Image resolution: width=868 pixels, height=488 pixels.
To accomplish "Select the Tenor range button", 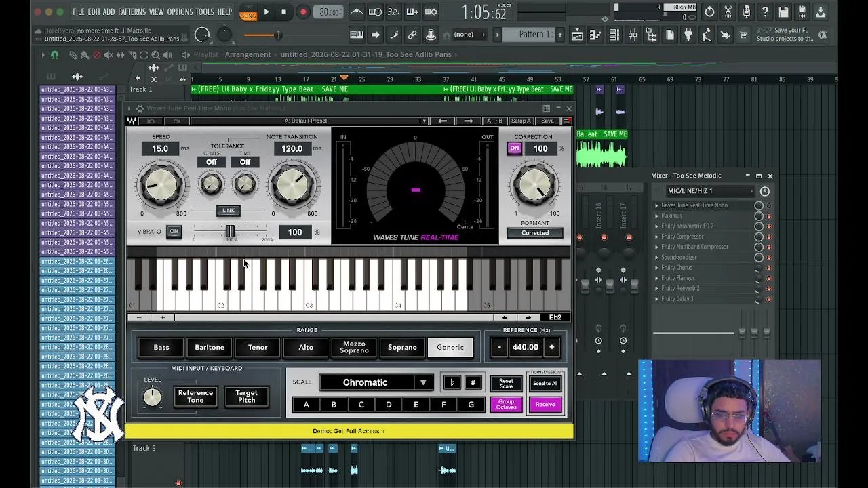I will [x=258, y=347].
